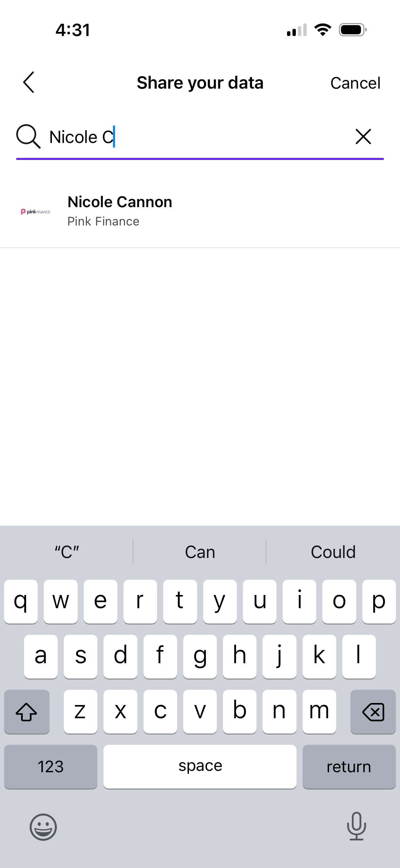
Task: Pick the quoted "C" suggestion
Action: (x=67, y=552)
